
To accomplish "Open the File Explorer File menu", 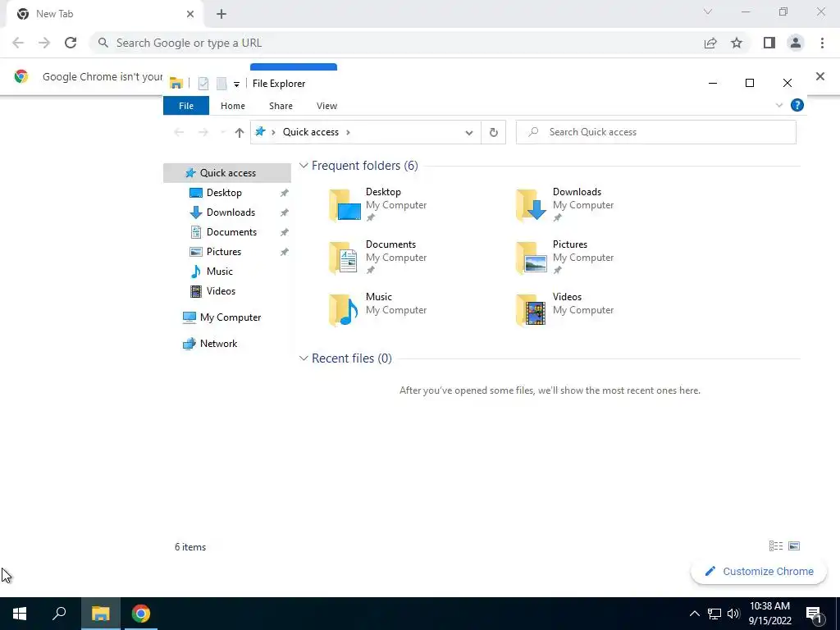I will coord(186,106).
